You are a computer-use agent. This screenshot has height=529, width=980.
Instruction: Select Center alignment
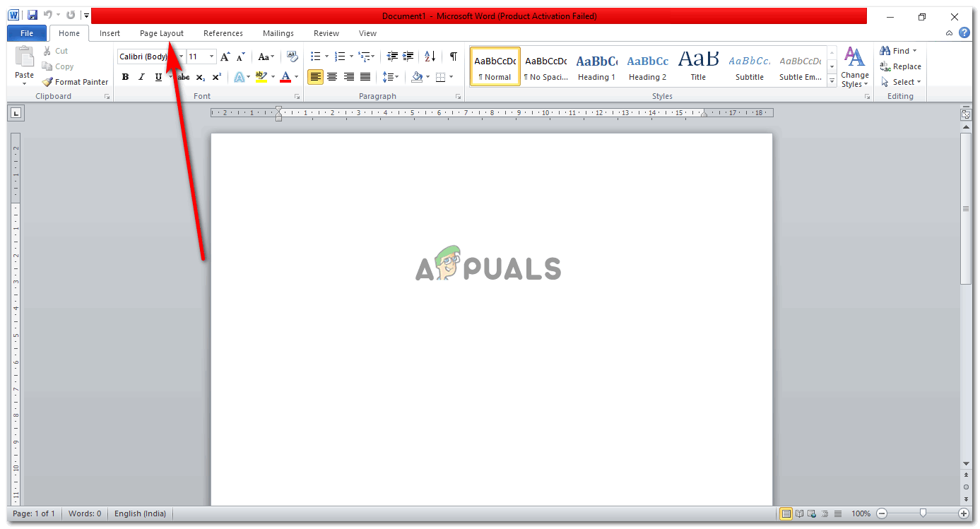[332, 77]
